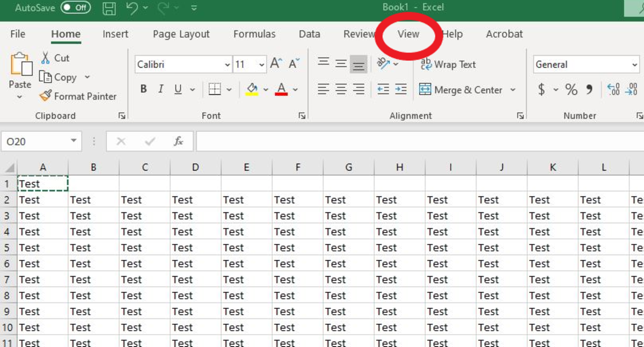The height and width of the screenshot is (347, 644).
Task: Open the Fill Color yellow swatch
Action: pos(252,90)
